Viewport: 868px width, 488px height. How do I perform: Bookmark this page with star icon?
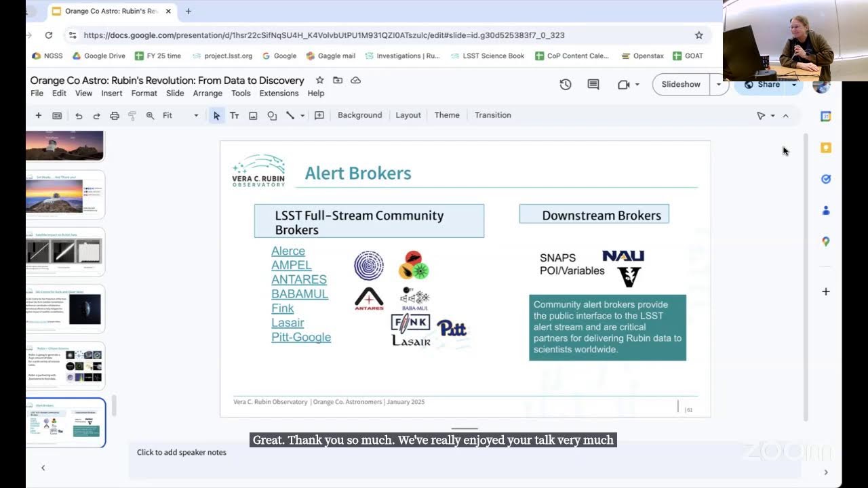click(699, 35)
